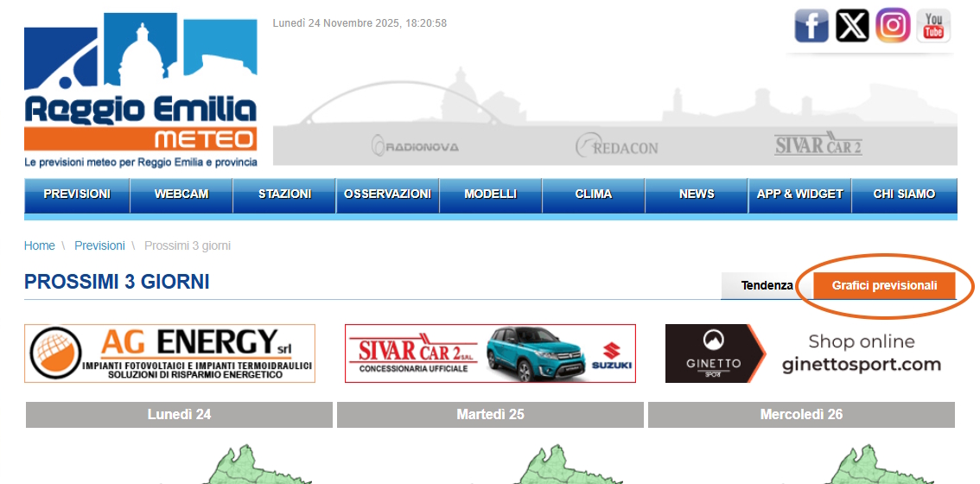Select the Grafici previsionali tab
Screen dimensions: 980x484
884,285
